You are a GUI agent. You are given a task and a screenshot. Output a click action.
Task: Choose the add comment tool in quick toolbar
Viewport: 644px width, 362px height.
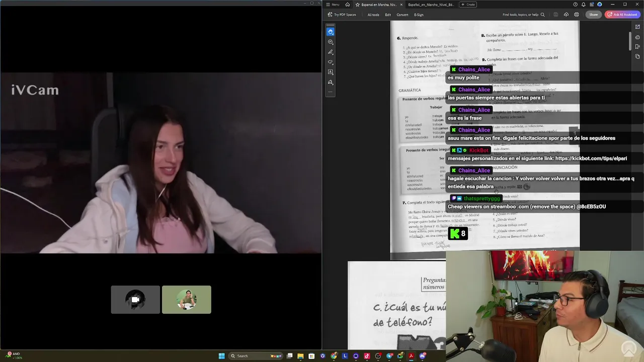[x=331, y=42]
